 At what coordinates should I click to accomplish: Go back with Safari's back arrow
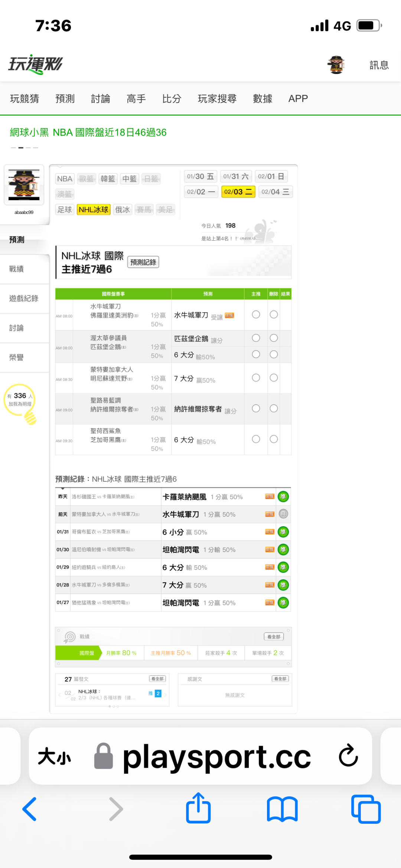pyautogui.click(x=30, y=809)
